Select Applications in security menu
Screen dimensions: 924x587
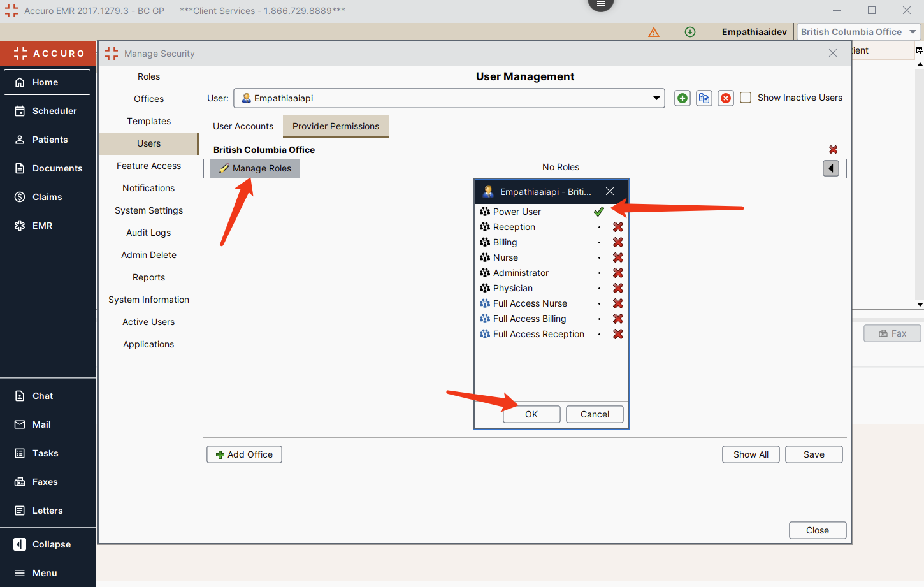(148, 344)
